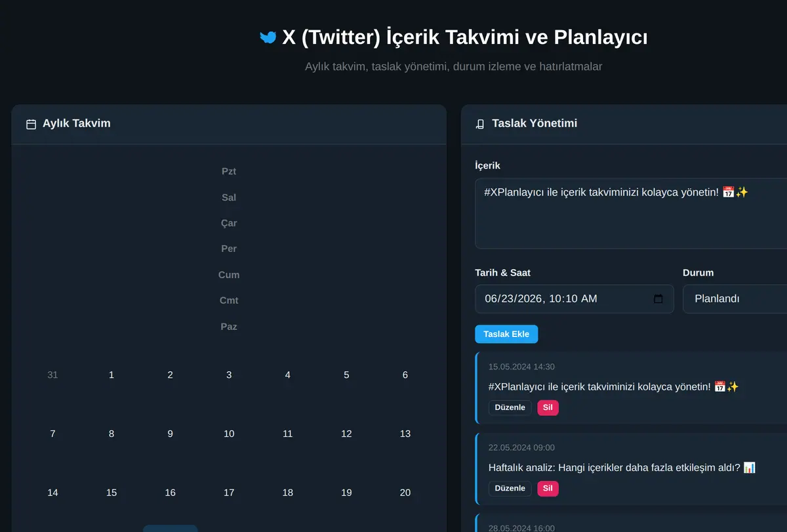
Task: Open date picker icon in Tarih & Saat
Action: tap(658, 299)
